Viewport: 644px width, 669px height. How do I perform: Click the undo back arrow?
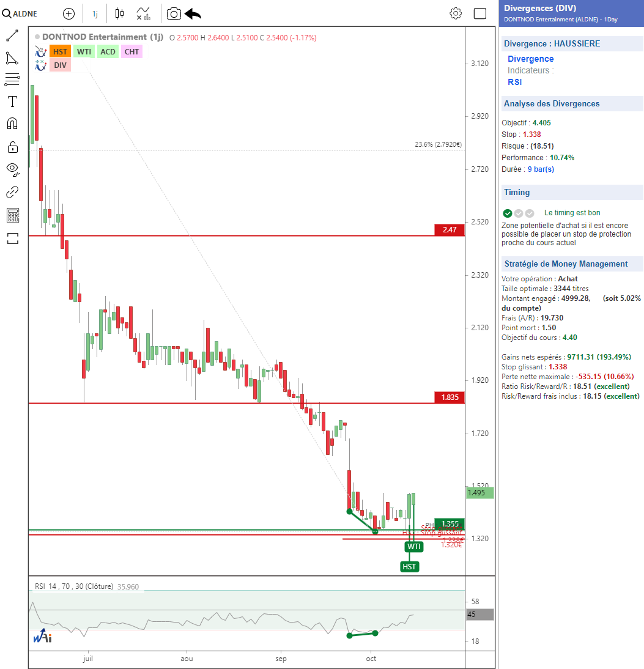click(193, 13)
